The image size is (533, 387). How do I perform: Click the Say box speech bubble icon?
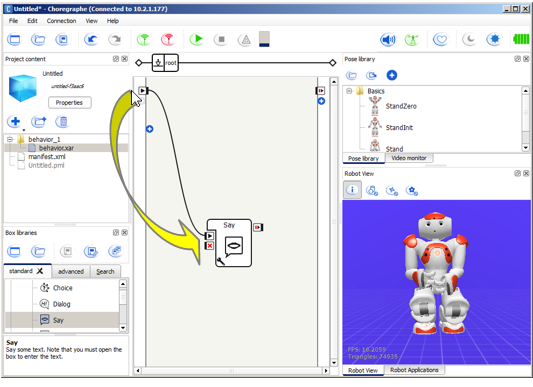[x=234, y=247]
